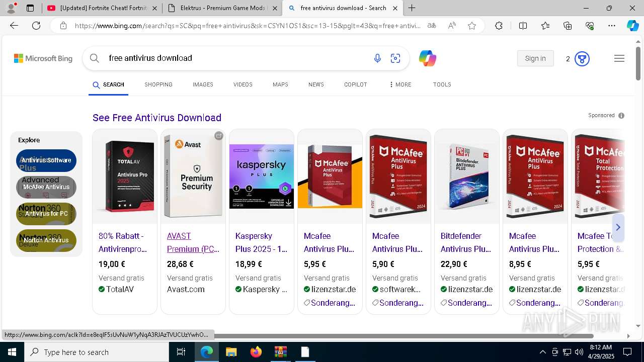The width and height of the screenshot is (644, 362).
Task: Open the Copilot colorful logo on Bing
Action: pos(428,58)
